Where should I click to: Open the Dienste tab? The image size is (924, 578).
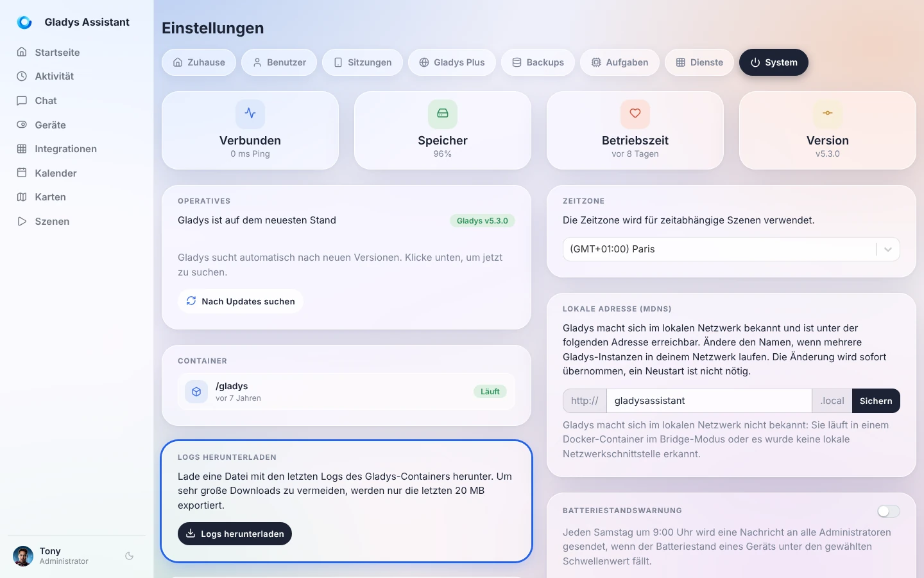(699, 62)
